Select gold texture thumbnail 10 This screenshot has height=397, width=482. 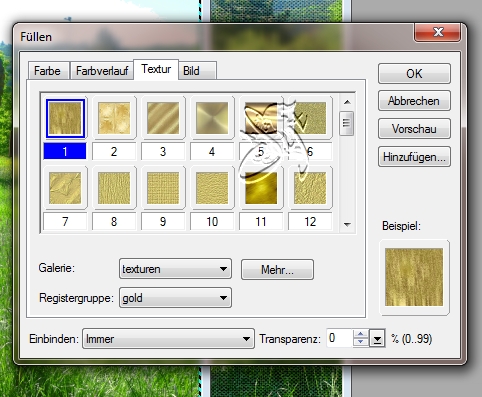212,188
